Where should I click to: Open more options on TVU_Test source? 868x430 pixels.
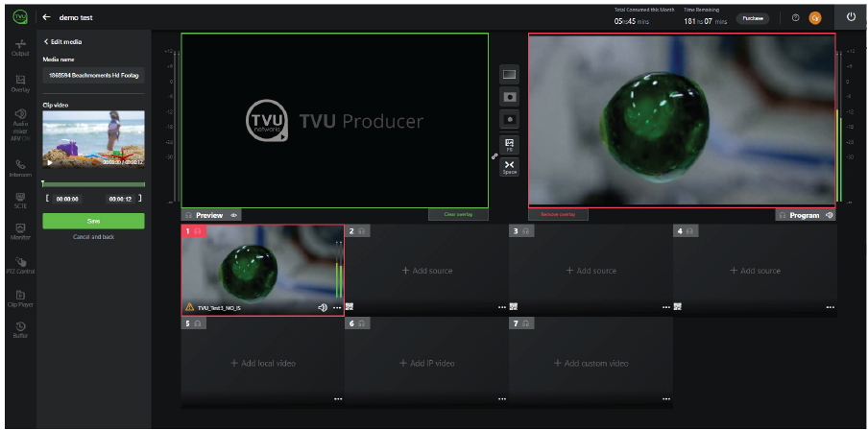coord(337,308)
